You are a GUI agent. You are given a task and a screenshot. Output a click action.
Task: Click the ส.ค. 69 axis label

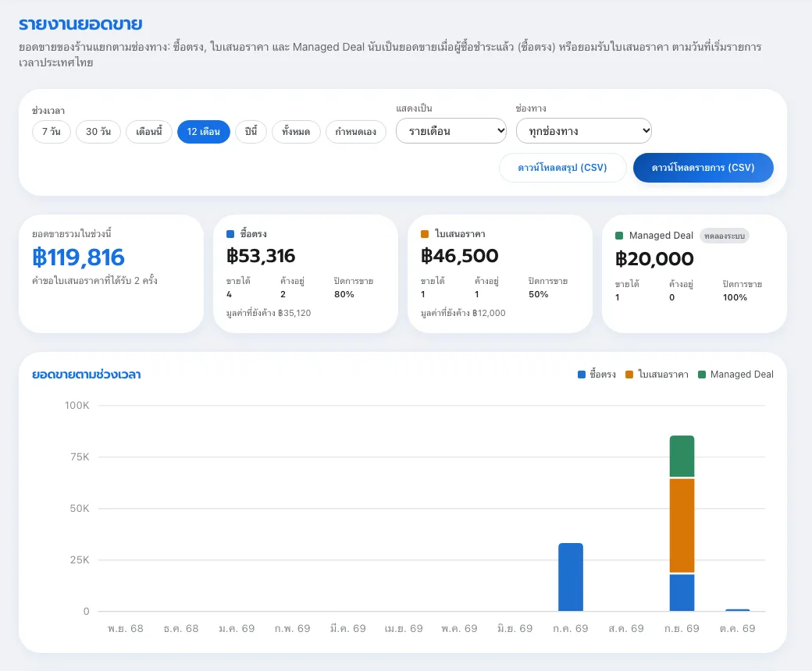pyautogui.click(x=626, y=629)
